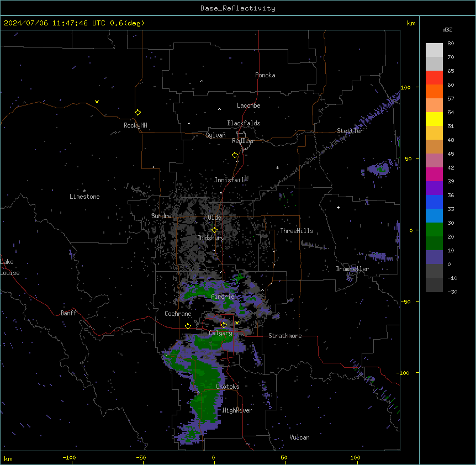Click the Sylvan town label
The height and width of the screenshot is (465, 476).
215,135
